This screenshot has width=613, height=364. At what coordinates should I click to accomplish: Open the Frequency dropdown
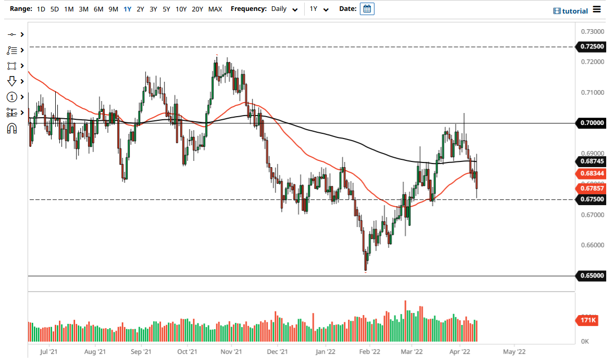(x=295, y=9)
